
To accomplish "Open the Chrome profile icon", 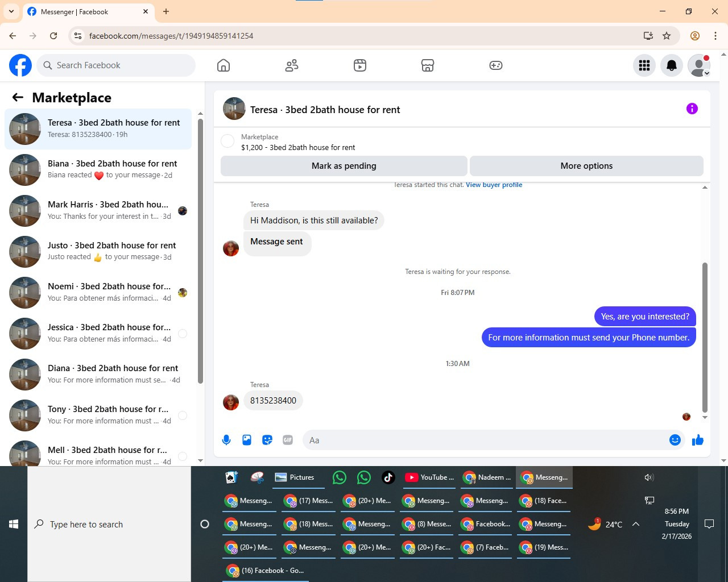I will 695,36.
